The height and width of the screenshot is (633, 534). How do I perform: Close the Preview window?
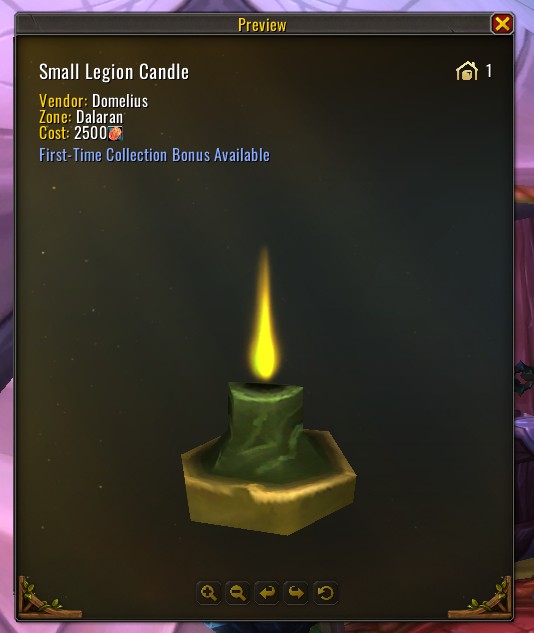[502, 24]
